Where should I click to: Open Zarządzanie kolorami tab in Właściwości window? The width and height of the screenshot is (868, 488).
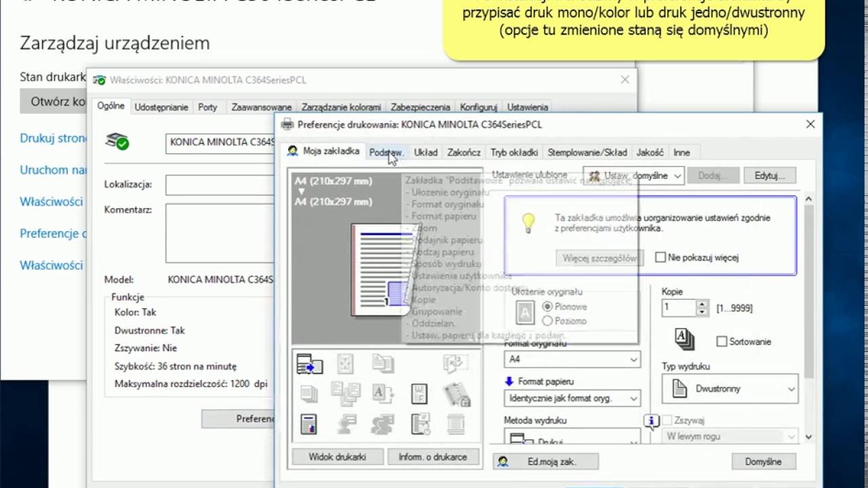click(x=341, y=107)
